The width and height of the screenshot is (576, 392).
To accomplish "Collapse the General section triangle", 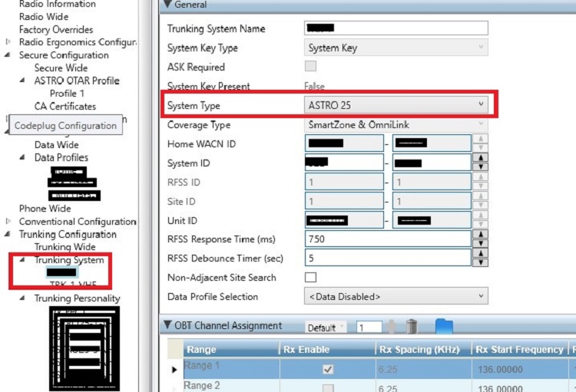I will coord(167,5).
